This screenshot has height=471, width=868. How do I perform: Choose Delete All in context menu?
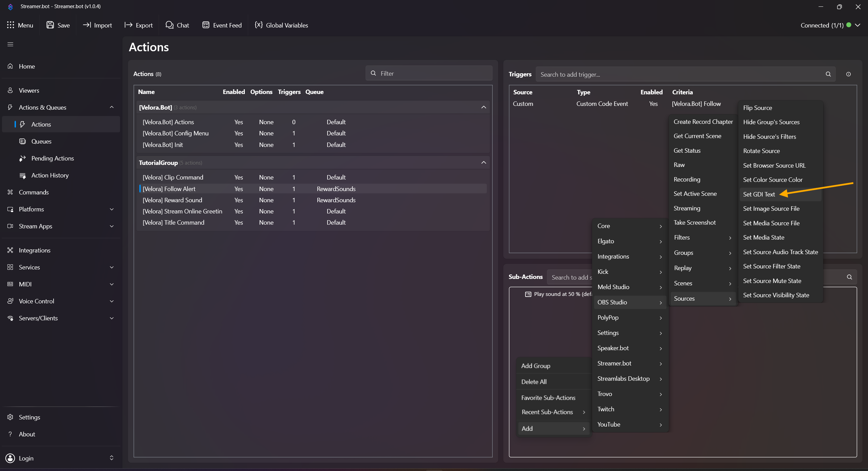(x=534, y=382)
